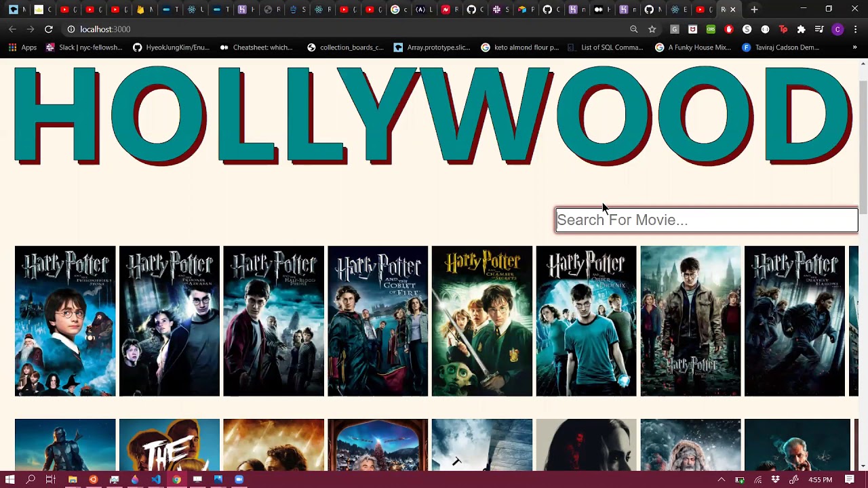Show hidden system tray icons
Viewport: 868px width, 488px height.
[x=722, y=480]
